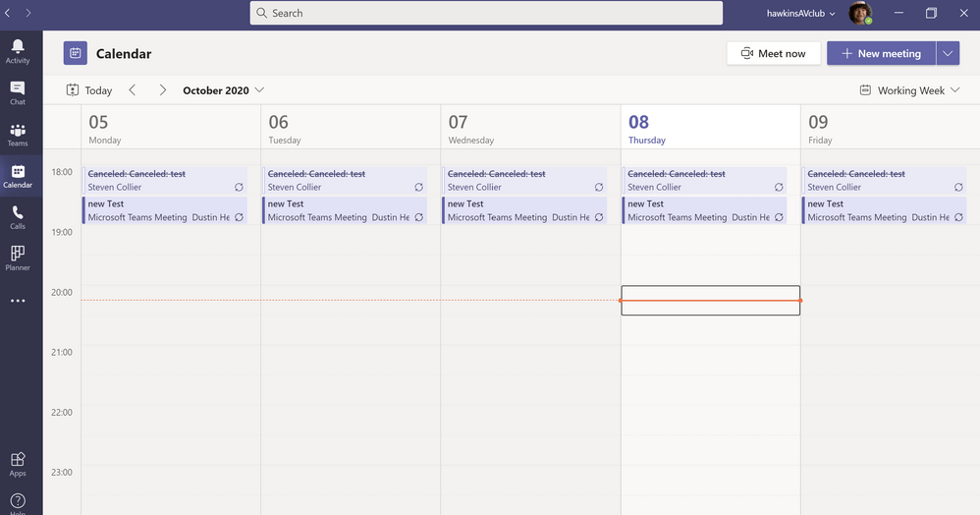Select the 08 Thursday column header
The height and width of the screenshot is (515, 980).
pyautogui.click(x=711, y=127)
